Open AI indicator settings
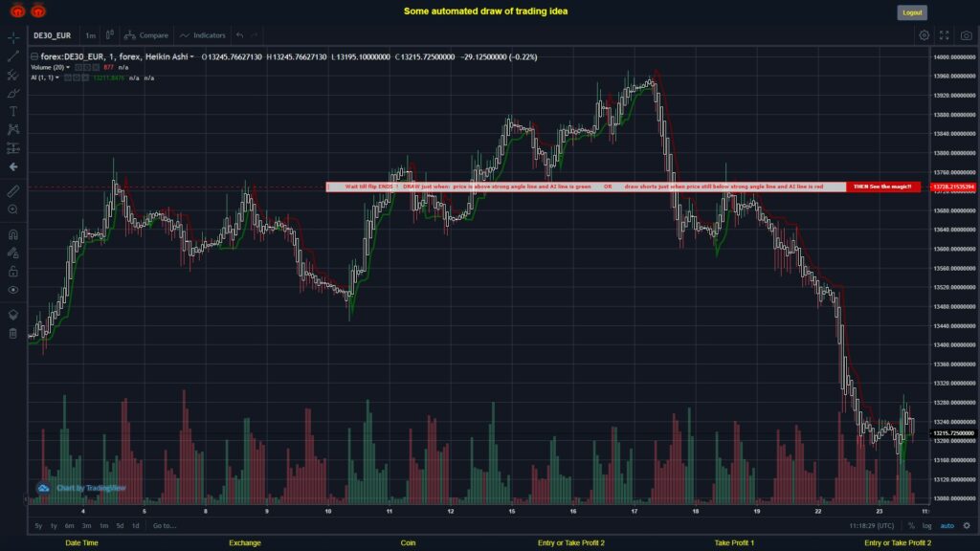980x551 pixels. [77, 78]
